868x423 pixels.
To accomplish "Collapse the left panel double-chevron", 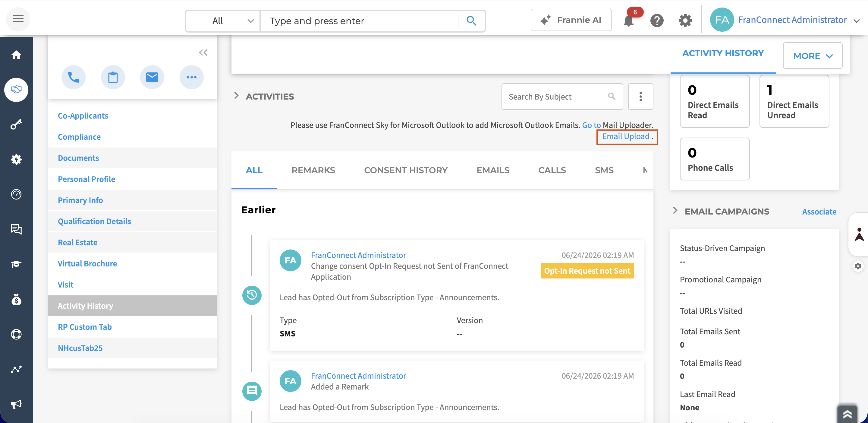I will click(x=203, y=52).
